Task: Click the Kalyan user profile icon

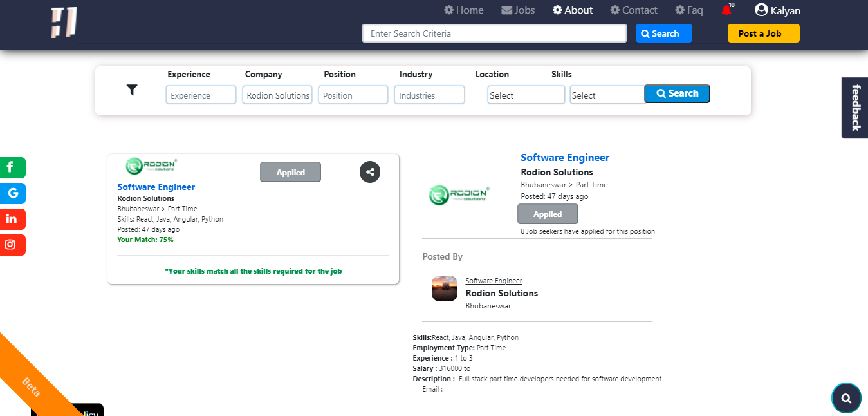Action: point(761,10)
